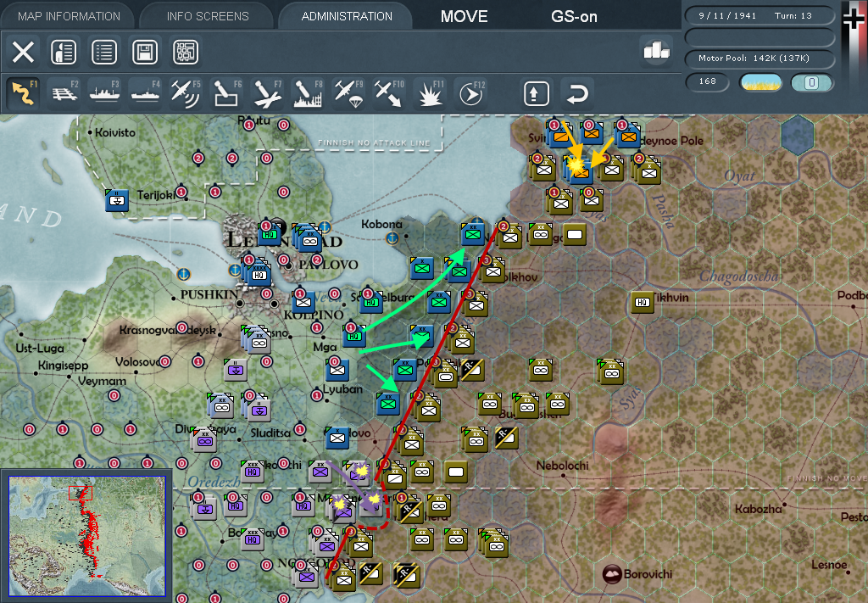The image size is (868, 603).
Task: Click the MOVE mode label
Action: coord(464,17)
